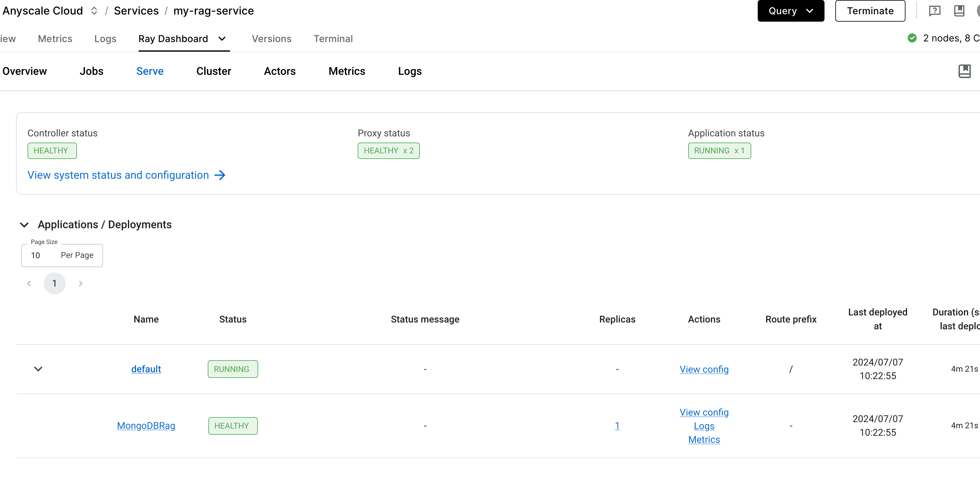The image size is (980, 483).
Task: Click the healthy controller status icon
Action: (52, 151)
